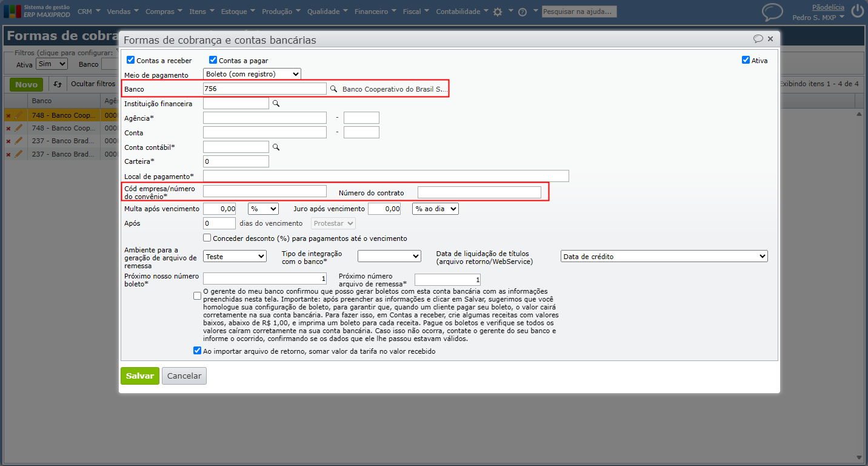Click the power logout icon

857,12
